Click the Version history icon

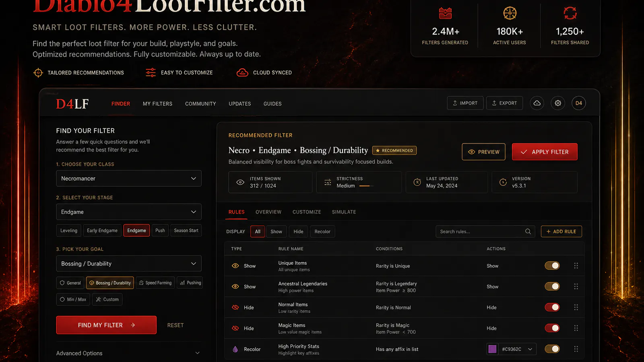pyautogui.click(x=503, y=182)
